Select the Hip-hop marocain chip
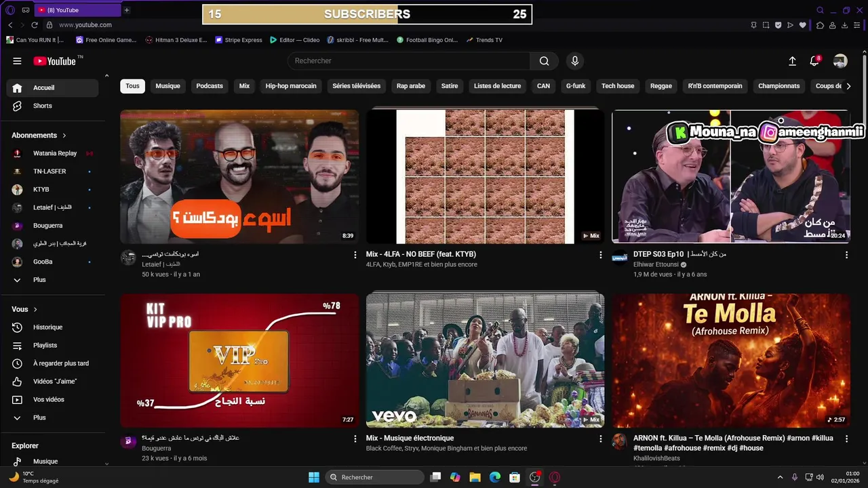The height and width of the screenshot is (488, 868). point(291,86)
